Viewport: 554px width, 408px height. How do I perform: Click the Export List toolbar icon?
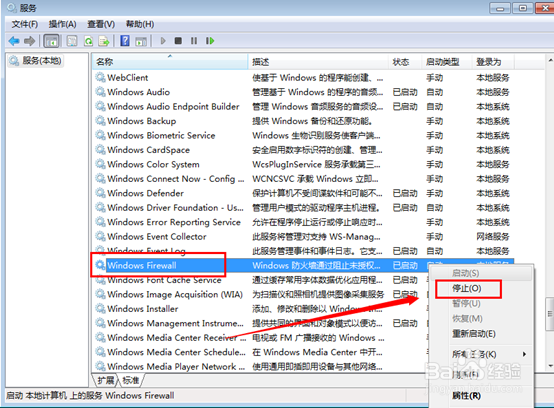[x=104, y=41]
